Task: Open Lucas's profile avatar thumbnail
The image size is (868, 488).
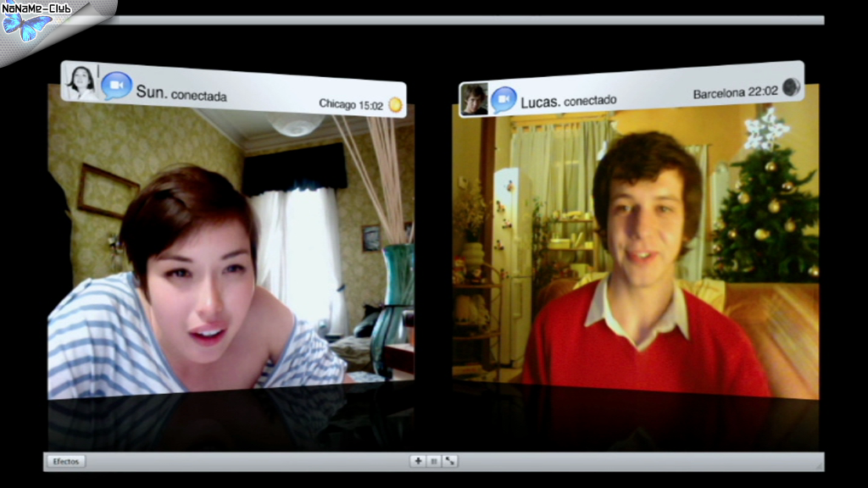Action: 473,99
